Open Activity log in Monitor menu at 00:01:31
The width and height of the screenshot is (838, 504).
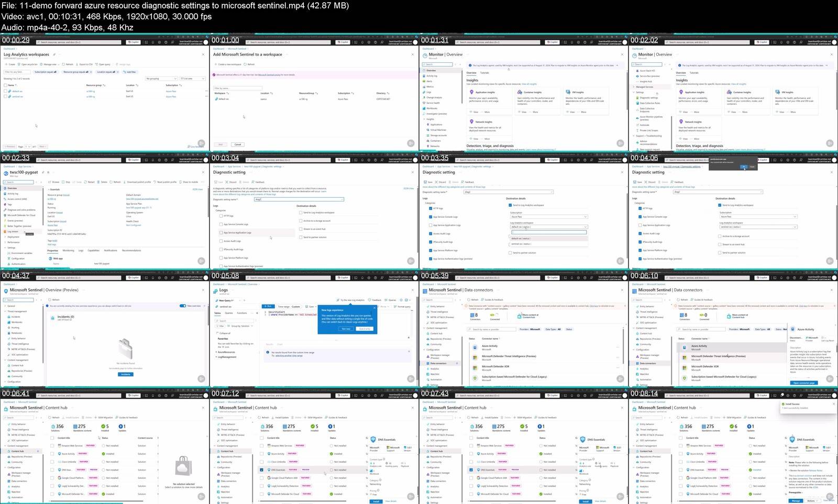coord(432,76)
